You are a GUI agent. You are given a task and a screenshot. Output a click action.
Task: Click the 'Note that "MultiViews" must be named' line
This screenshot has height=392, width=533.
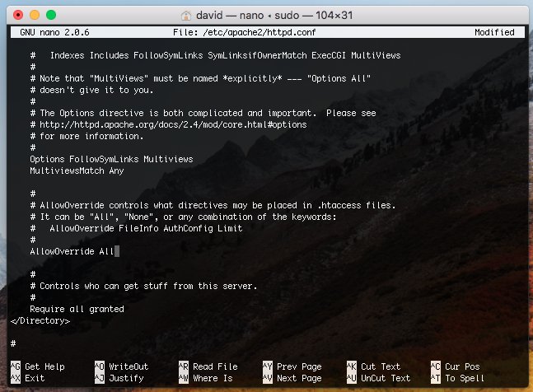click(x=200, y=78)
